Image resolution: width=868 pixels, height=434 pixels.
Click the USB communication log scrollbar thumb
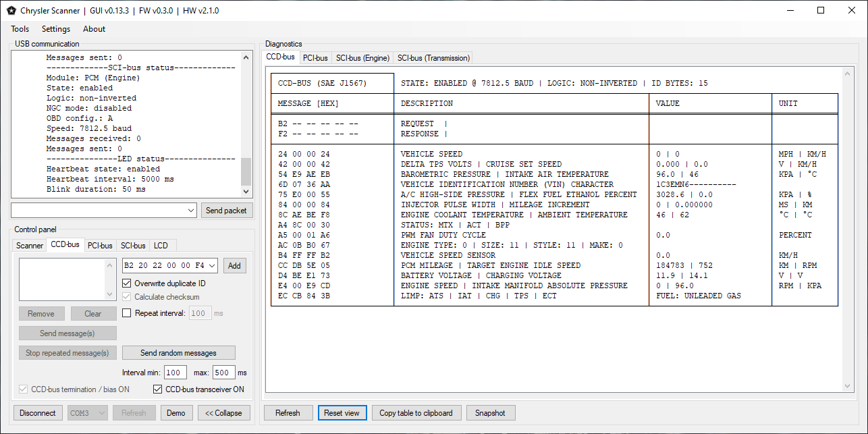tap(246, 171)
